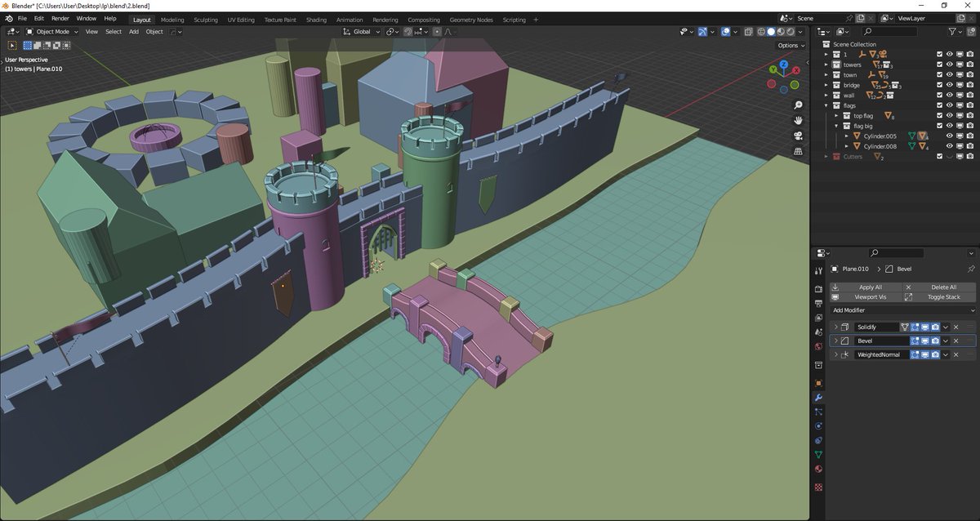This screenshot has height=521, width=980.
Task: Open the Object properties orange square tab
Action: pyautogui.click(x=818, y=383)
